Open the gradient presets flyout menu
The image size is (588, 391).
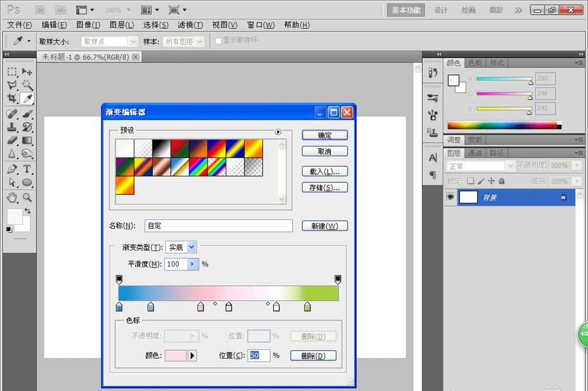click(x=278, y=132)
